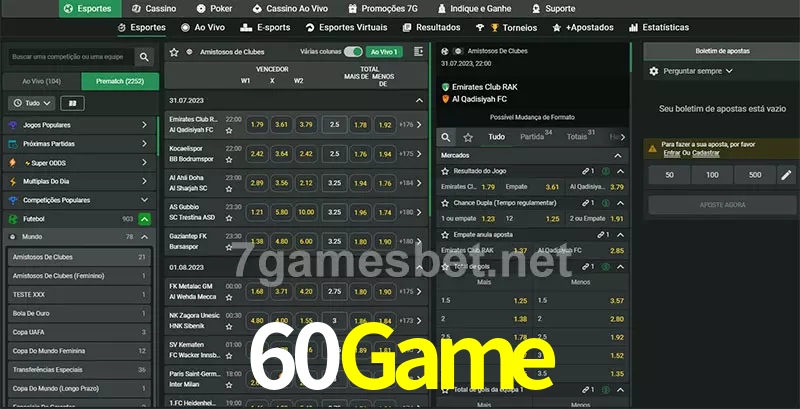
Task: Open Copa Do Mundo Feminina competition
Action: click(x=80, y=351)
